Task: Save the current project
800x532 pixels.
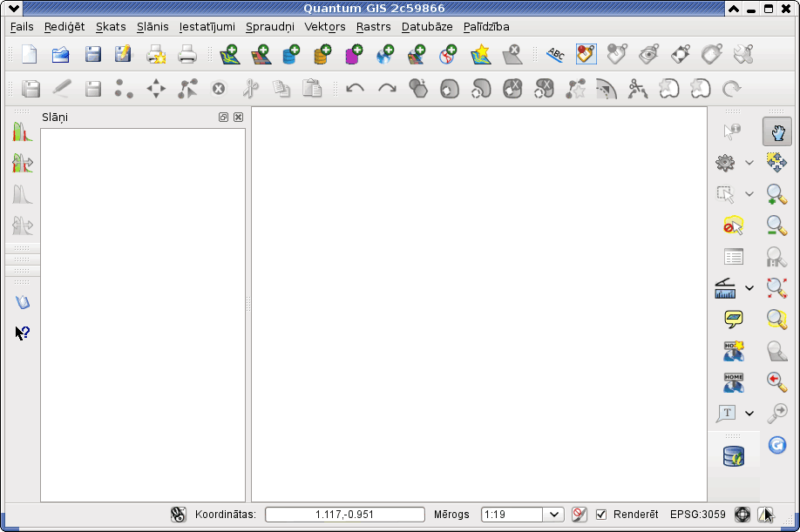Action: tap(92, 55)
